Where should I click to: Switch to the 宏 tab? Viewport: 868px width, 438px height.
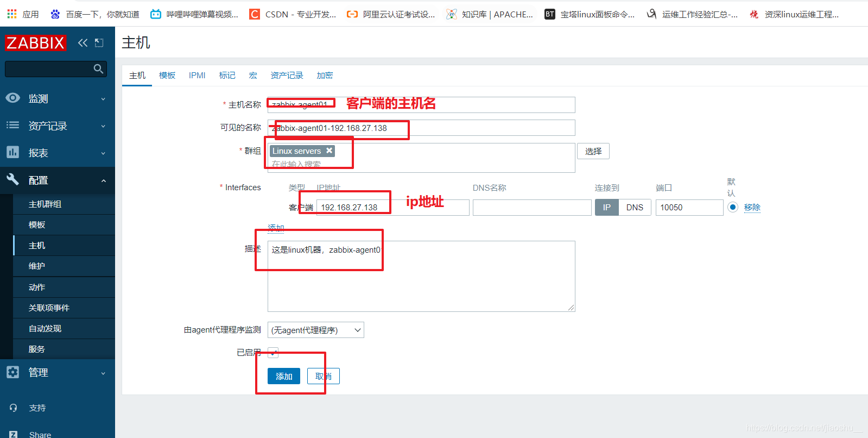(253, 76)
